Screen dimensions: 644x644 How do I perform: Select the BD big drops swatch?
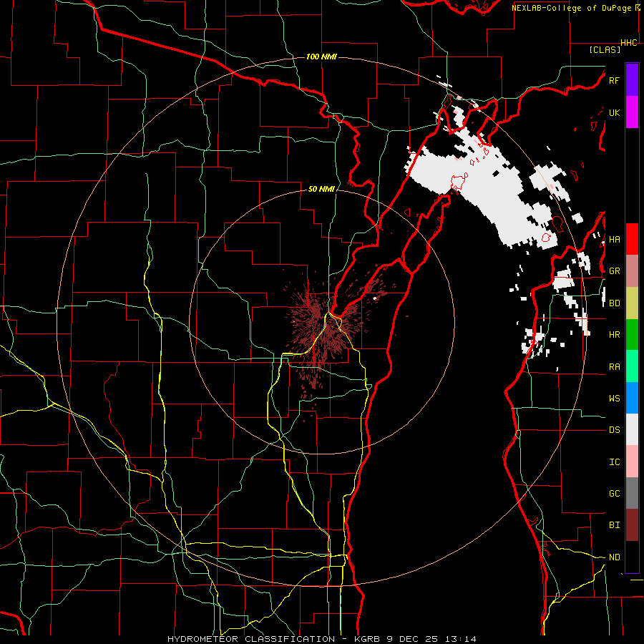coord(632,303)
